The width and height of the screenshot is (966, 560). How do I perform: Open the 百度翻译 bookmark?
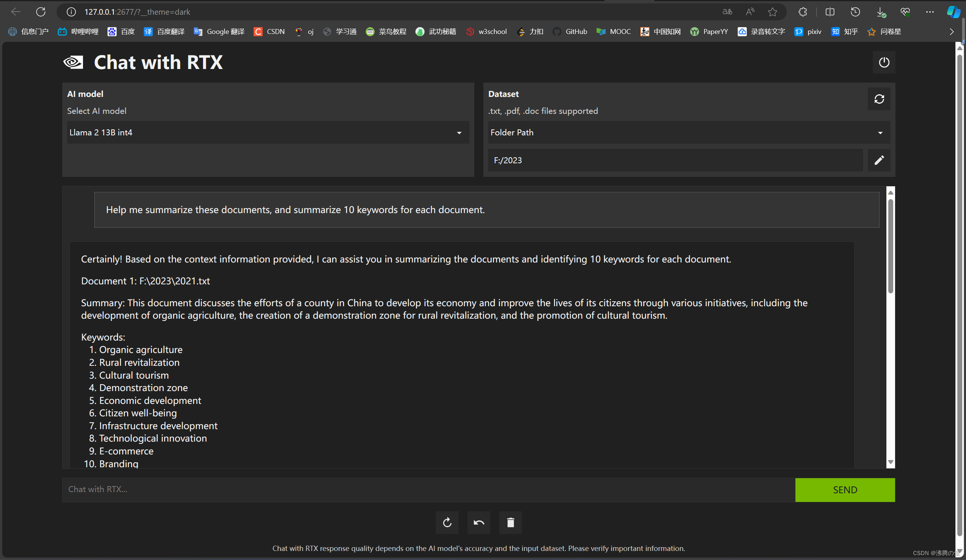tap(164, 32)
